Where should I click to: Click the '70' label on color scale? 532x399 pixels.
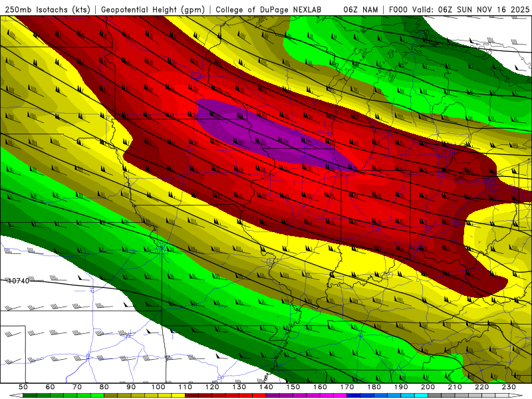pyautogui.click(x=77, y=387)
